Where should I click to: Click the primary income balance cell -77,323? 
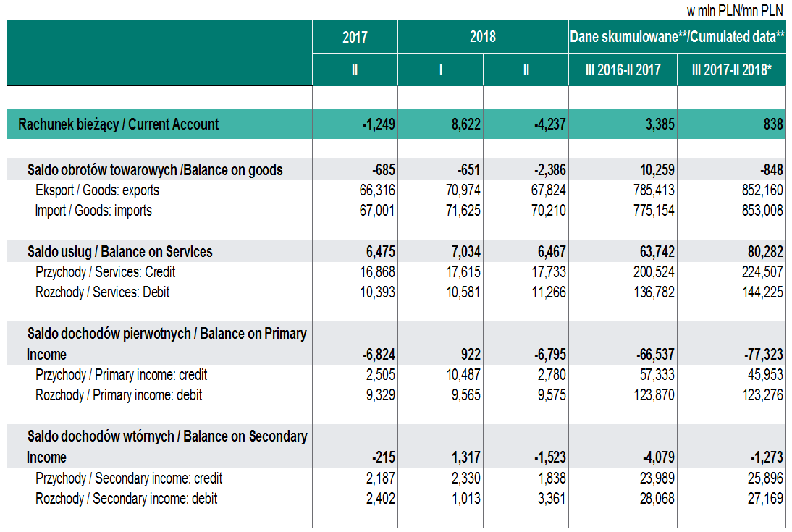[761, 355]
